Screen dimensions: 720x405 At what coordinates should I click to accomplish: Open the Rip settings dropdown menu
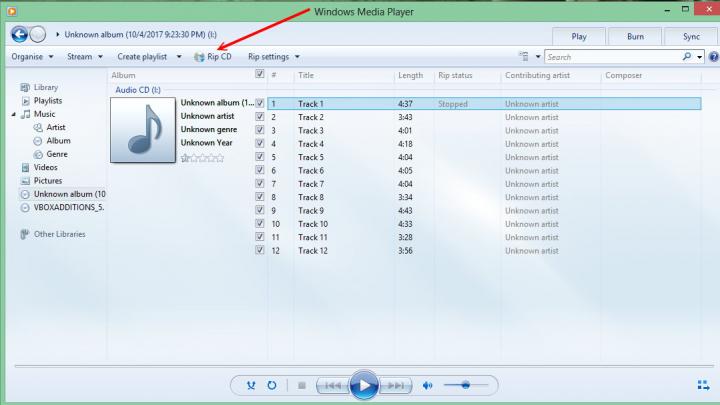pos(274,56)
